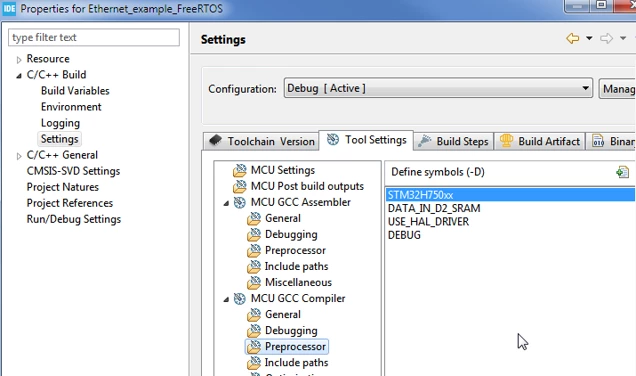Switch to the Tool Settings tab
Screen dimensions: 636x376
(366, 140)
